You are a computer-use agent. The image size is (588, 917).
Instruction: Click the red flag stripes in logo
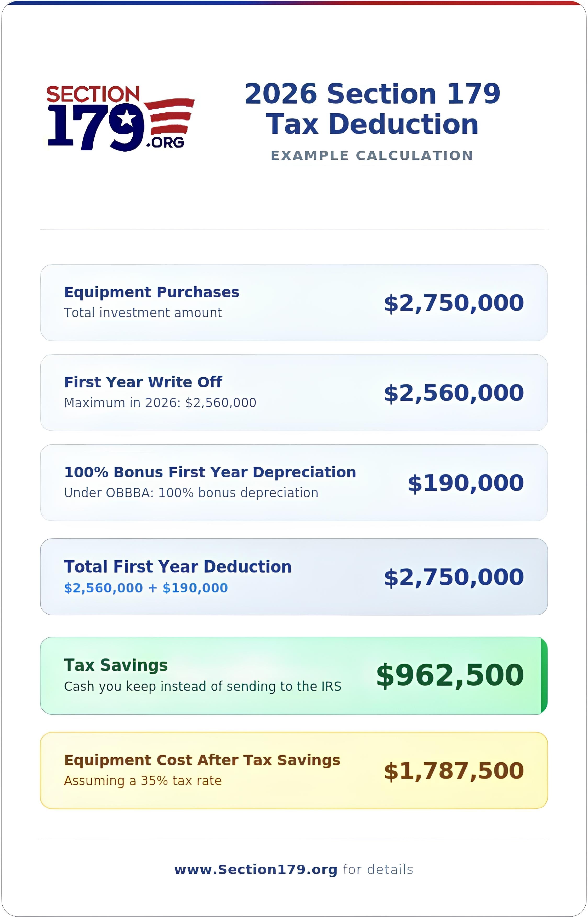point(170,116)
